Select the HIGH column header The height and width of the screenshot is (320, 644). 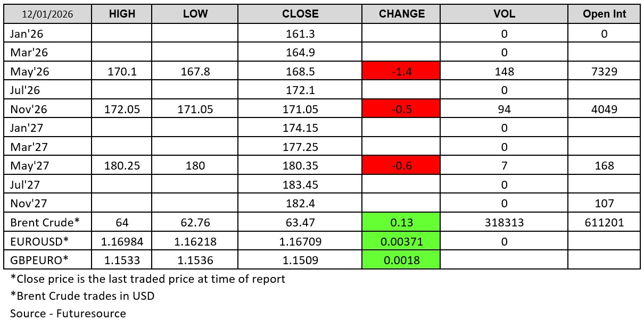[122, 14]
